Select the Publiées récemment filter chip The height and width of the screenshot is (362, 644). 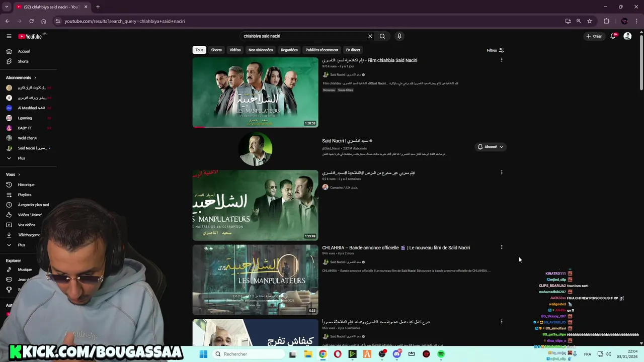[x=322, y=50]
